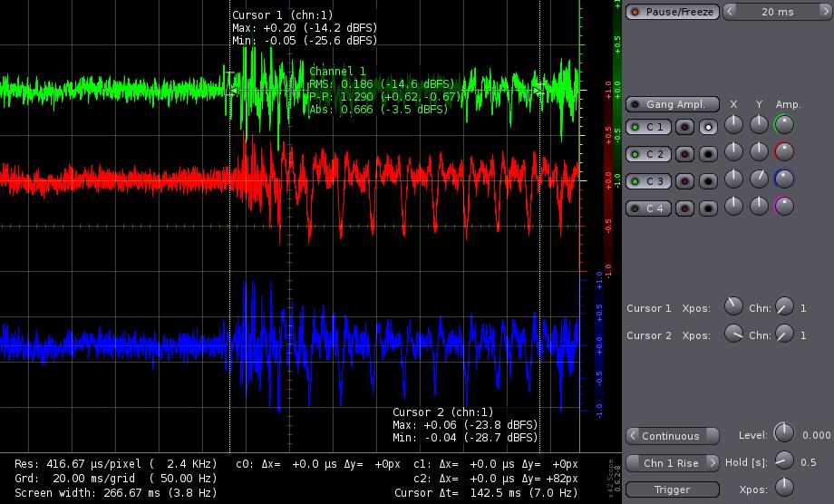Viewport: 834px width, 504px height.
Task: Click the X offset knob for channel C 1
Action: pos(733,124)
